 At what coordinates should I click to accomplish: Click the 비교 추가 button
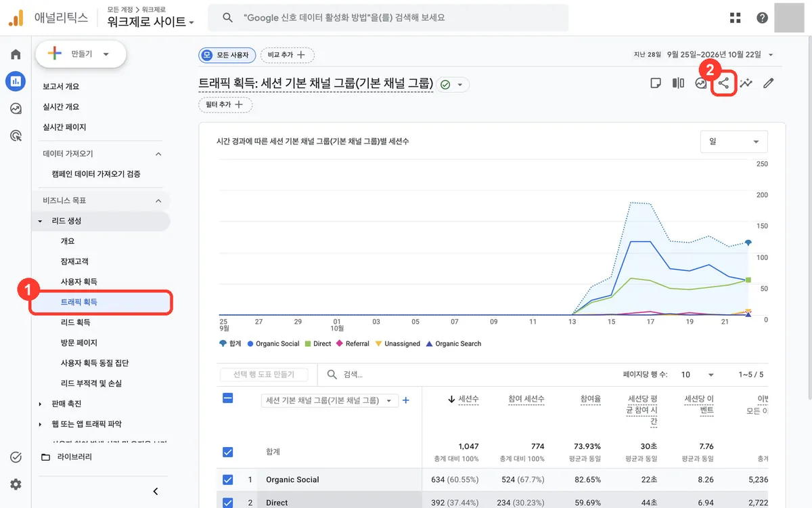[287, 55]
